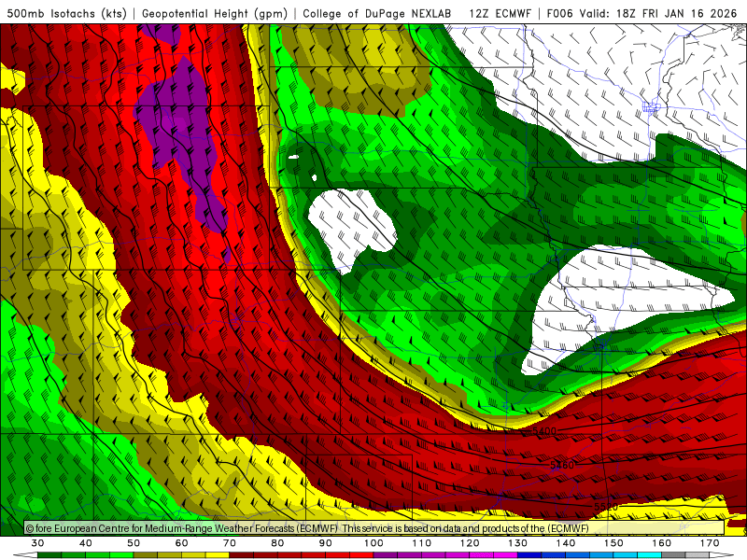Click the 'F006 Valid: 18Z FRI JAN 16 2026' text
Screen dimensions: 747x560
point(641,14)
